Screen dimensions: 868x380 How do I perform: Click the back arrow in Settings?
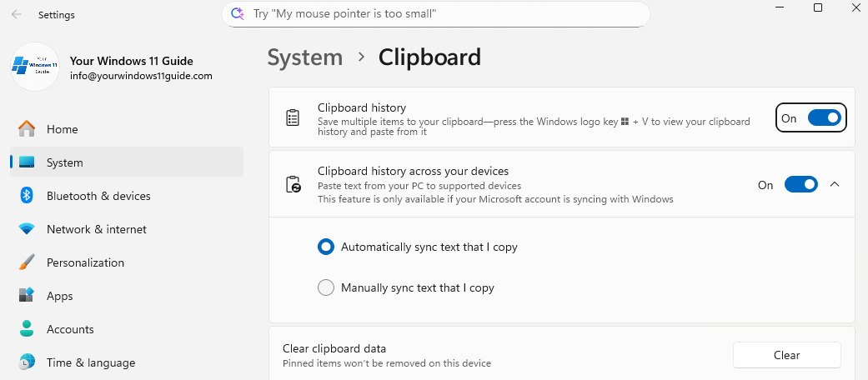coord(17,15)
